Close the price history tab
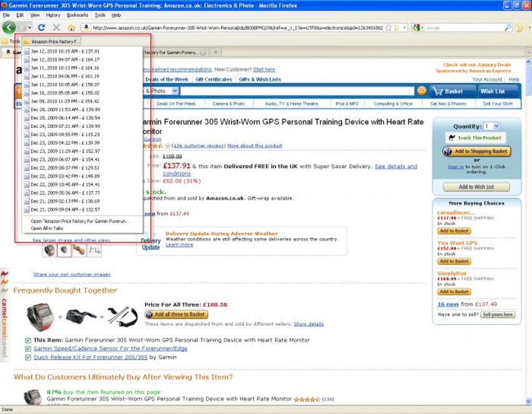 (x=203, y=53)
